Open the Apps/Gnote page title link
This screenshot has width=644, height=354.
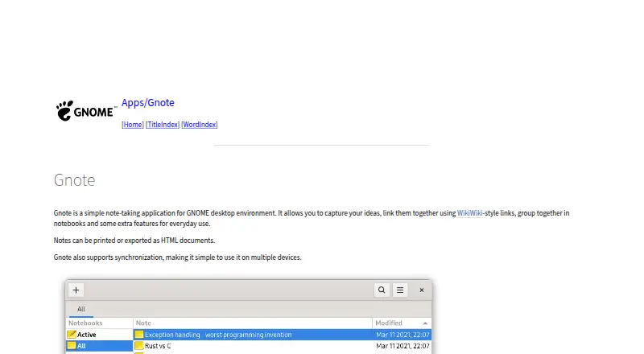[x=148, y=103]
